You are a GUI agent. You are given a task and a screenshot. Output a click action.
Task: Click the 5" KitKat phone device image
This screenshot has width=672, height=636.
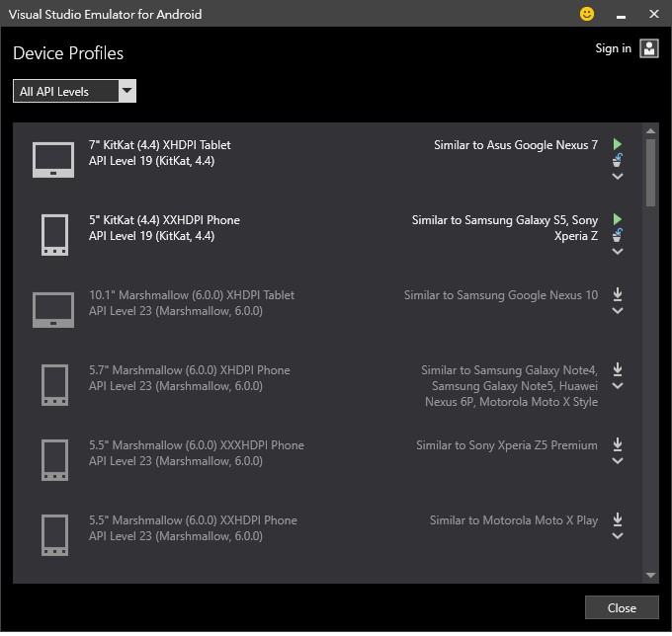(54, 235)
